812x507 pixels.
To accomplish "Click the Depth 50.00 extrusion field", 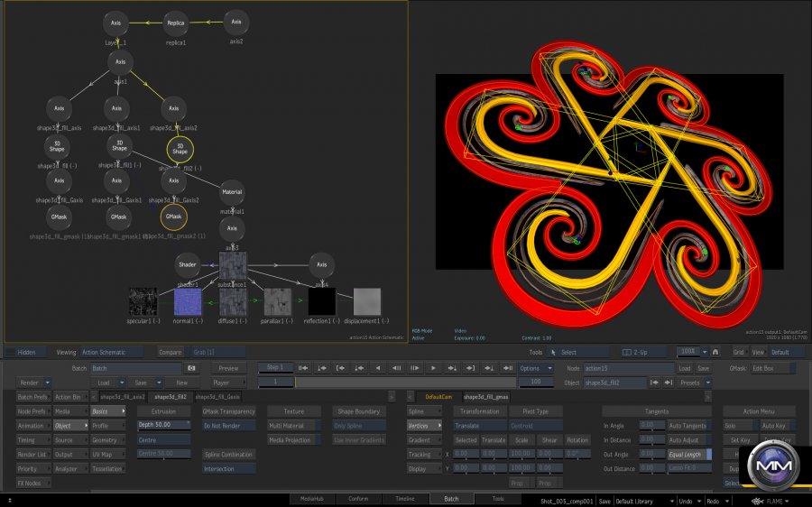I will click(x=163, y=425).
